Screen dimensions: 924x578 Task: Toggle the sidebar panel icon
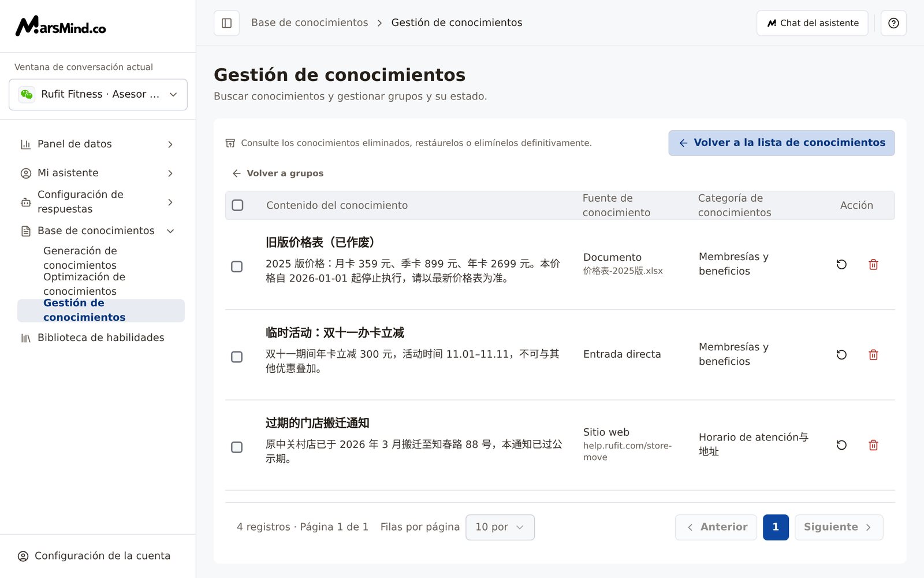click(226, 23)
